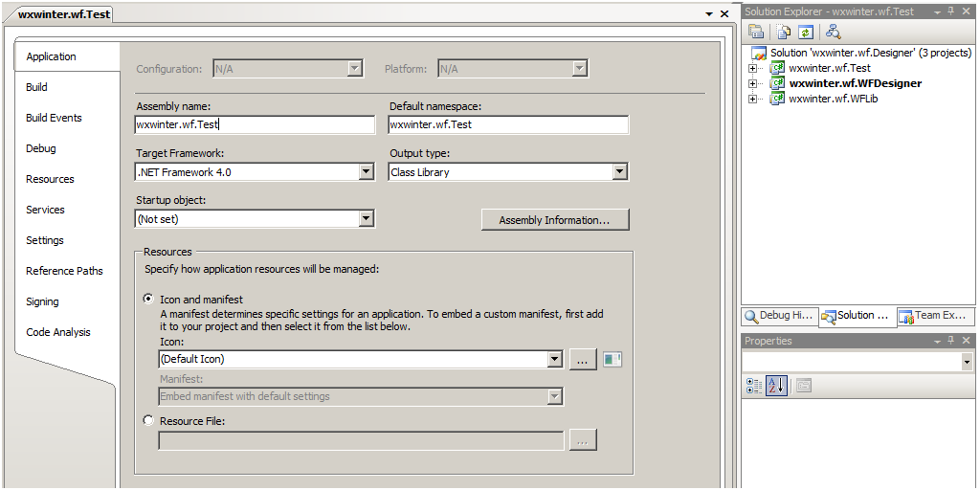Pin the Properties panel (auto hide)
The width and height of the screenshot is (980, 490).
[950, 341]
